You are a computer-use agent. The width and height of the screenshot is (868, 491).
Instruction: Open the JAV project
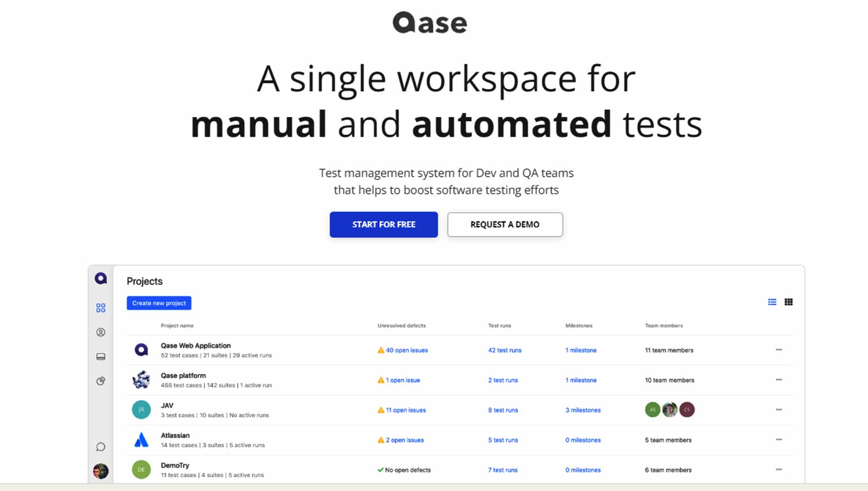click(x=167, y=406)
